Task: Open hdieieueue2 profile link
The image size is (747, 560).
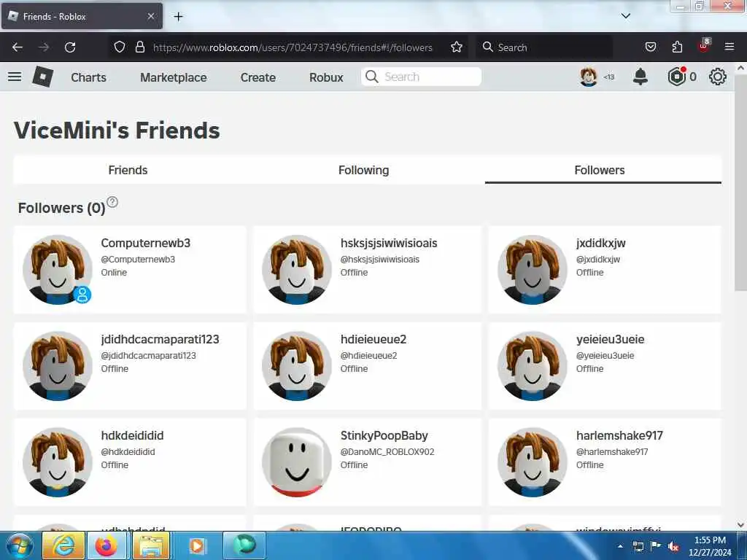Action: tap(373, 339)
